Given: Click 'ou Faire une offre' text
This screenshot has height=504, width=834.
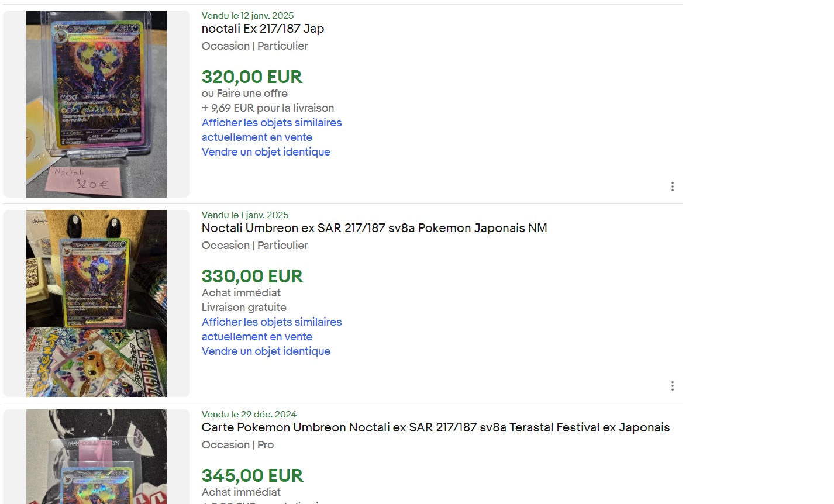Looking at the screenshot, I should (x=244, y=94).
